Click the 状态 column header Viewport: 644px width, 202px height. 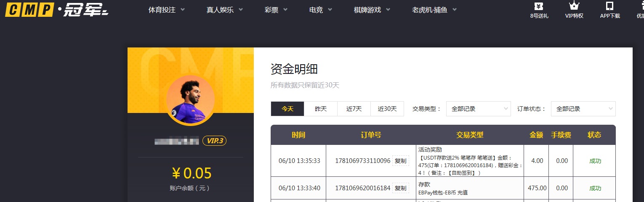point(594,135)
